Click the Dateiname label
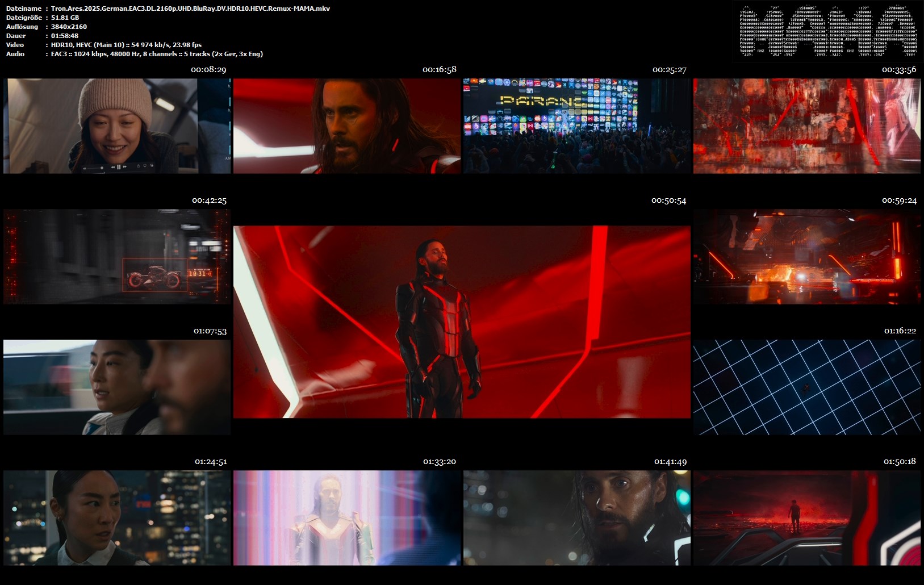This screenshot has width=924, height=585. (x=24, y=9)
